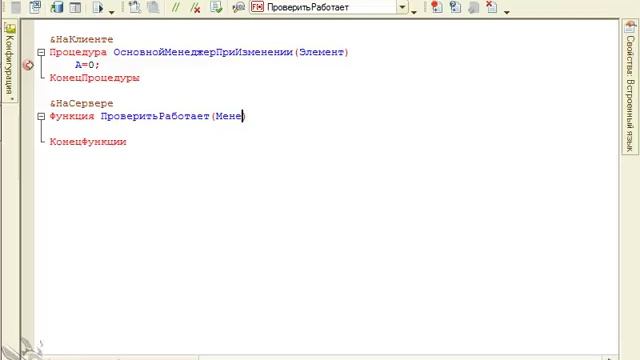Viewport: 640px width, 360px height.
Task: Click the КонецПроцедуры keyword
Action: 94,78
